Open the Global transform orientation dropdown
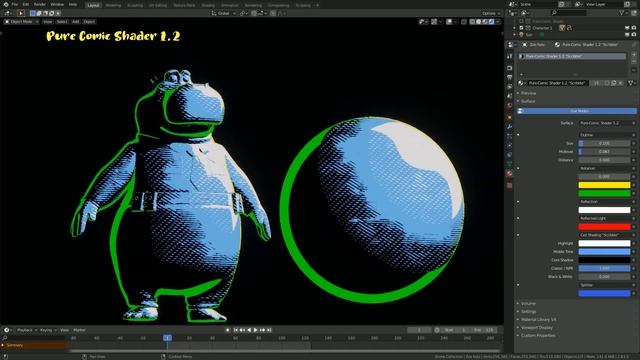 pyautogui.click(x=224, y=13)
